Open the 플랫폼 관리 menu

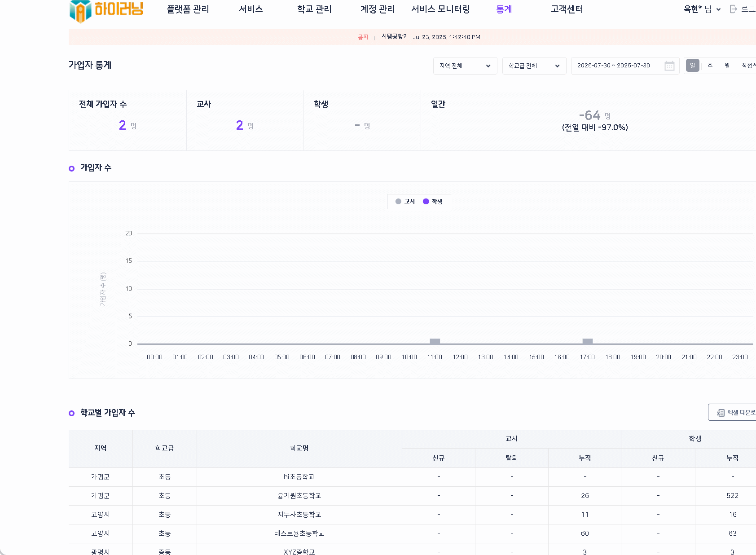188,9
